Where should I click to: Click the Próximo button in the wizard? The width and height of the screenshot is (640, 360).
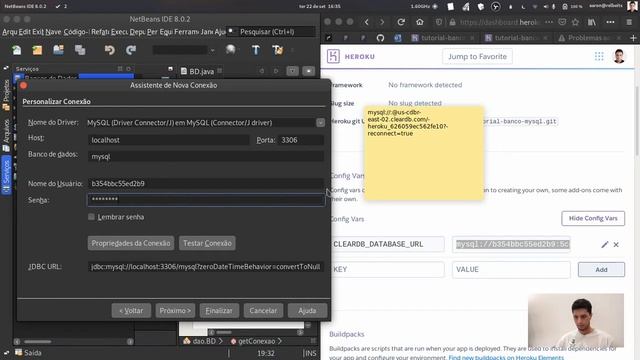pos(175,311)
